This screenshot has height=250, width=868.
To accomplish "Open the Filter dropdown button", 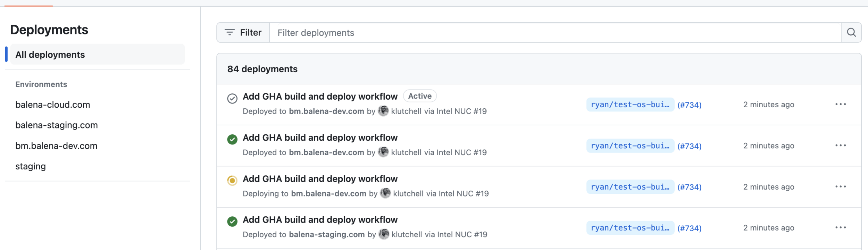I will [x=243, y=33].
